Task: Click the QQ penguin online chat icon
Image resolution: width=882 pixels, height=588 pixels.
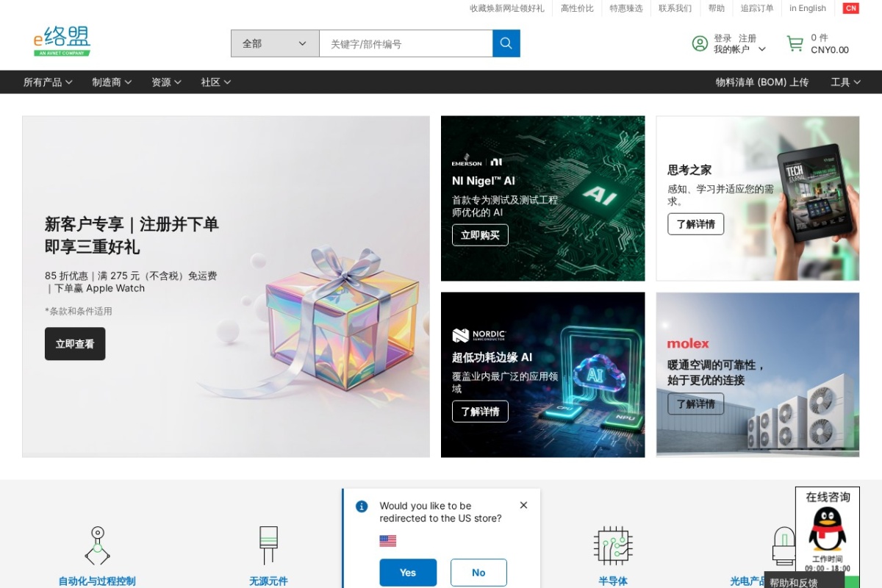Action: pyautogui.click(x=828, y=528)
